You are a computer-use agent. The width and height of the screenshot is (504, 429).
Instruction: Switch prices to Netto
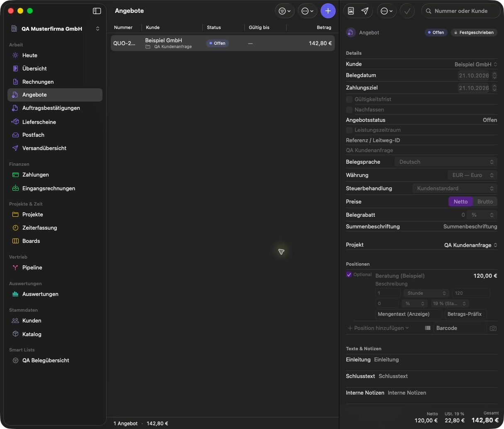pos(460,201)
